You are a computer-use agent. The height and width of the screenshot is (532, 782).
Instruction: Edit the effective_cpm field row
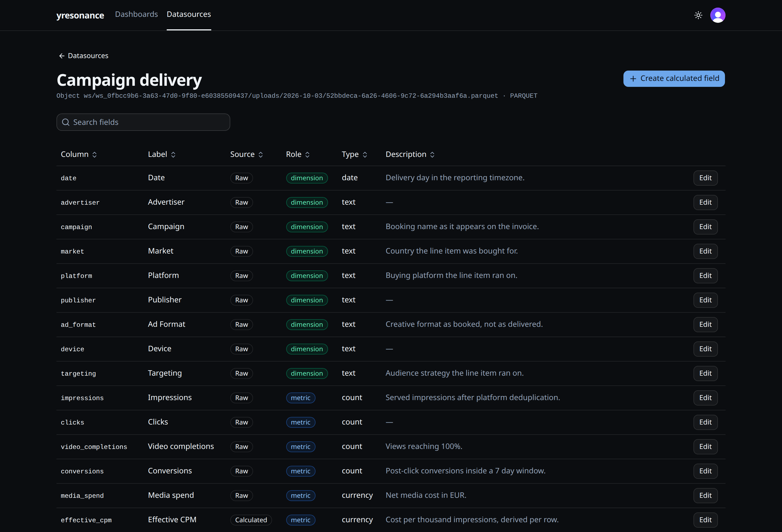click(705, 520)
